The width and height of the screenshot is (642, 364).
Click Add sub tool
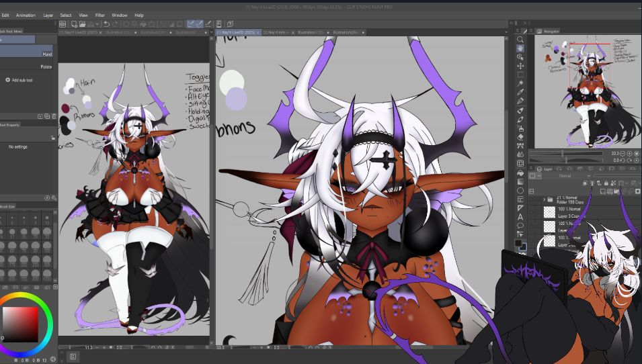[x=19, y=80]
